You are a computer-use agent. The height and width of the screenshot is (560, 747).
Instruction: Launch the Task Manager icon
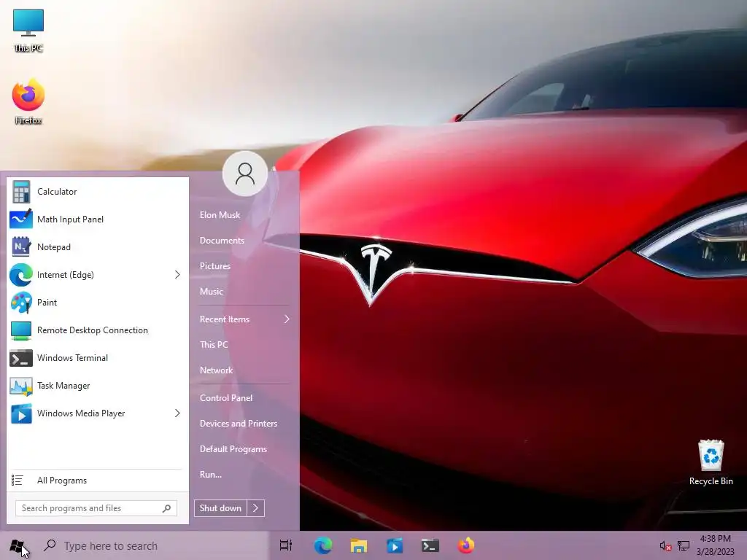tap(21, 386)
